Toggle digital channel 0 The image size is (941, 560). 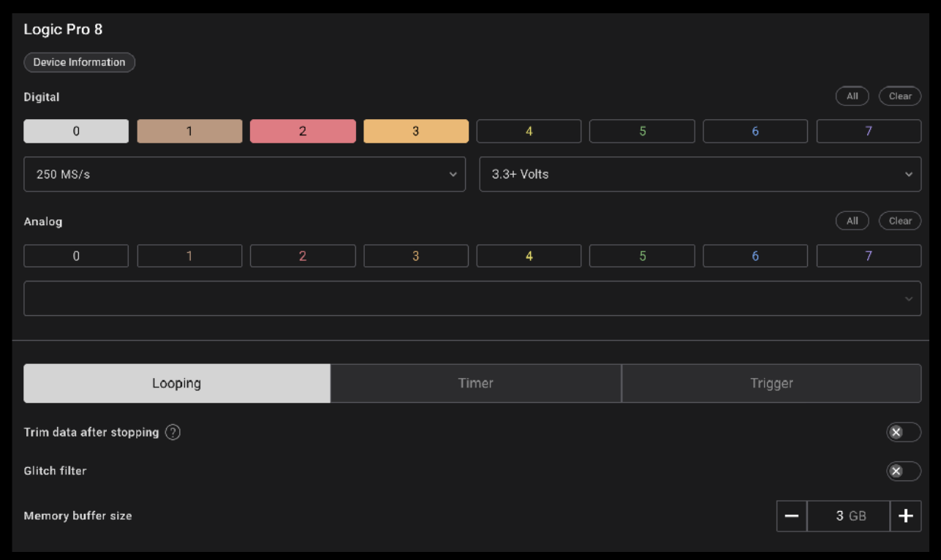(76, 132)
